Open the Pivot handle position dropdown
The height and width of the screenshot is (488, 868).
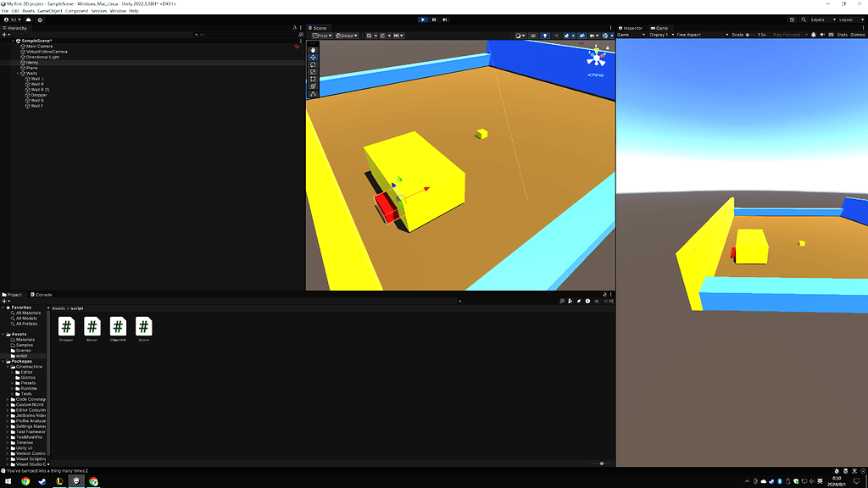point(322,36)
